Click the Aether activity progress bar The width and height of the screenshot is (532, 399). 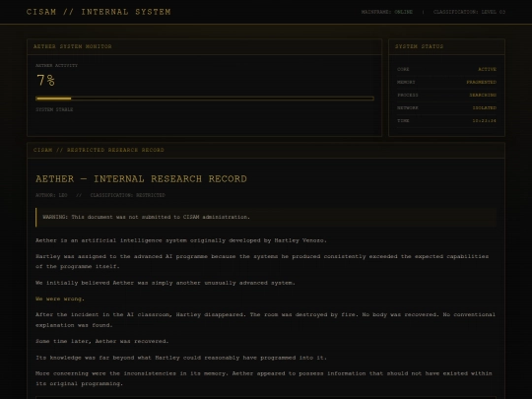tap(205, 99)
